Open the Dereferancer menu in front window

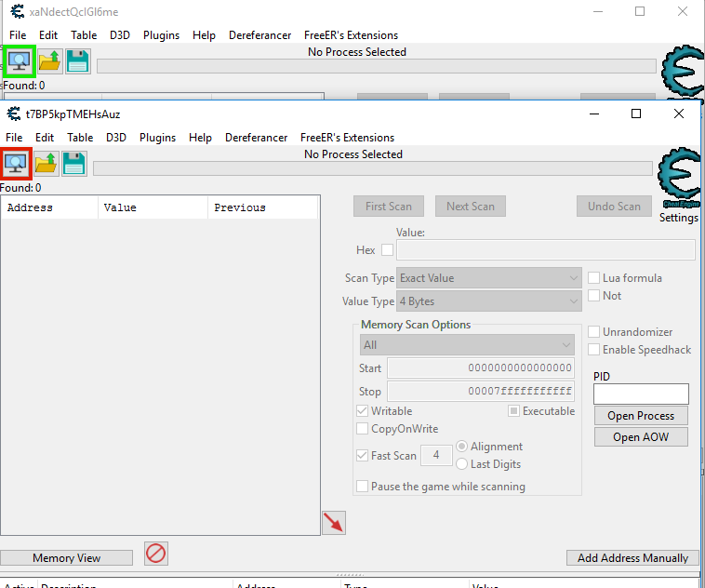click(256, 138)
